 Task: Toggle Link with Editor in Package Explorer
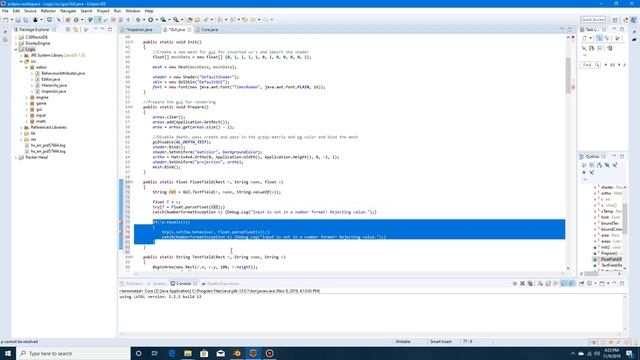(x=76, y=29)
